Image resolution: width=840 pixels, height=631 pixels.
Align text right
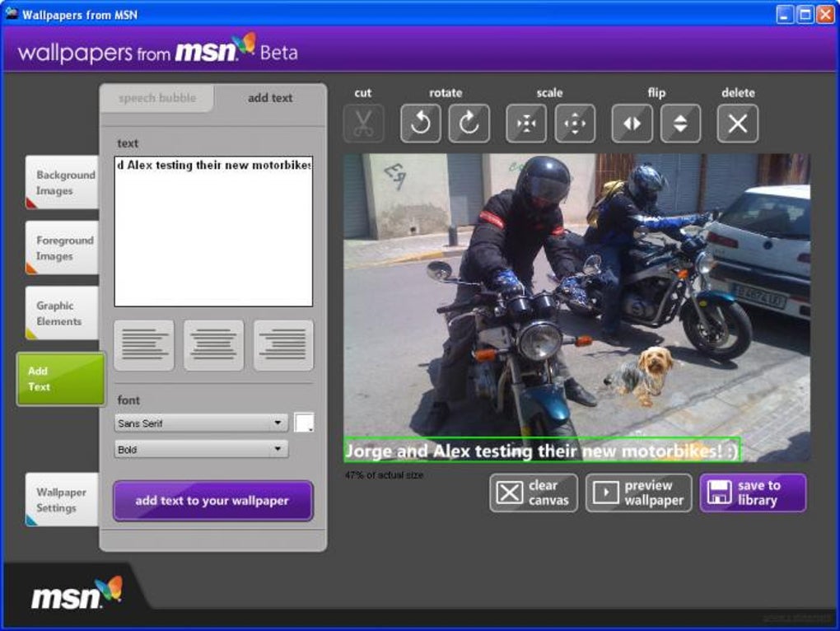pos(283,345)
